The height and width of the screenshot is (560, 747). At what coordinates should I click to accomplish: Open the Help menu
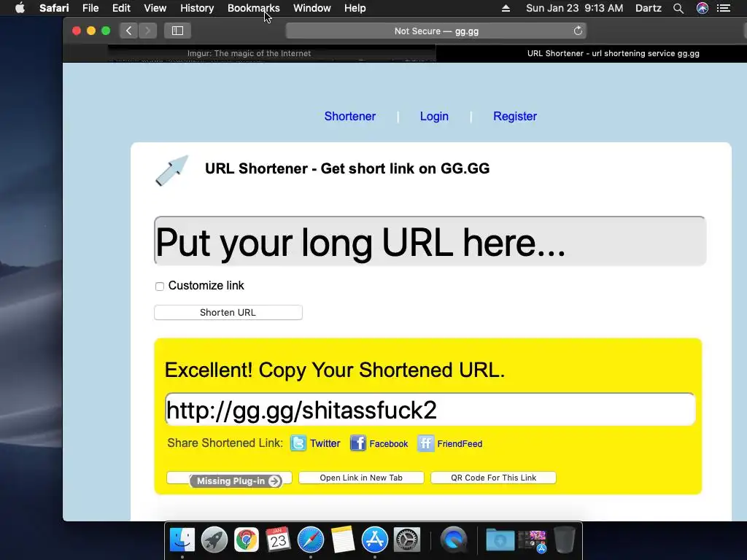pos(355,8)
